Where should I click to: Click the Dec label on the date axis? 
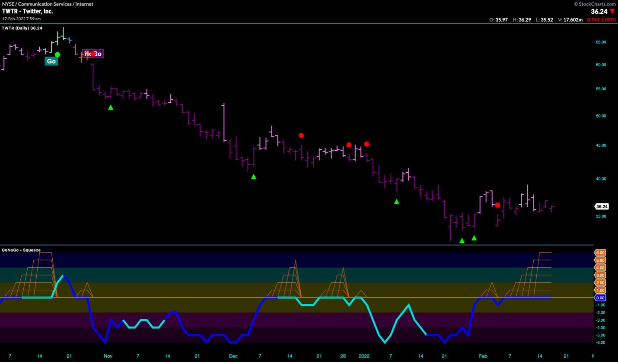(233, 356)
